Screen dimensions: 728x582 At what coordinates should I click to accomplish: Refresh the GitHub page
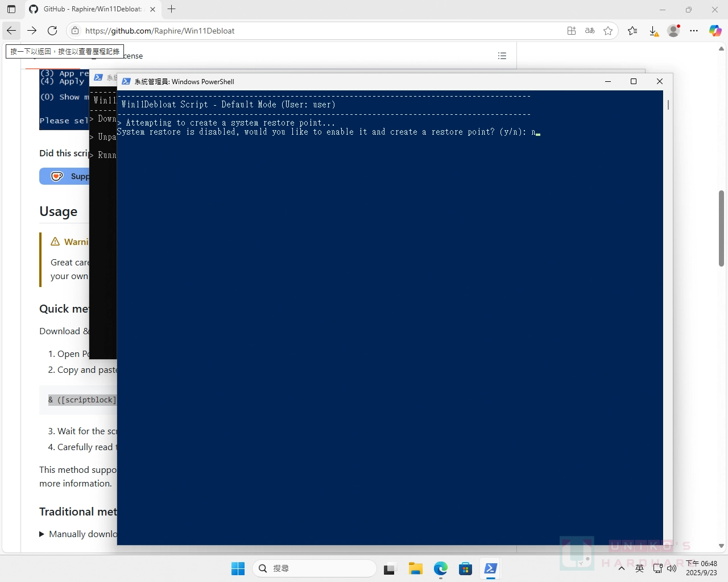pos(52,31)
